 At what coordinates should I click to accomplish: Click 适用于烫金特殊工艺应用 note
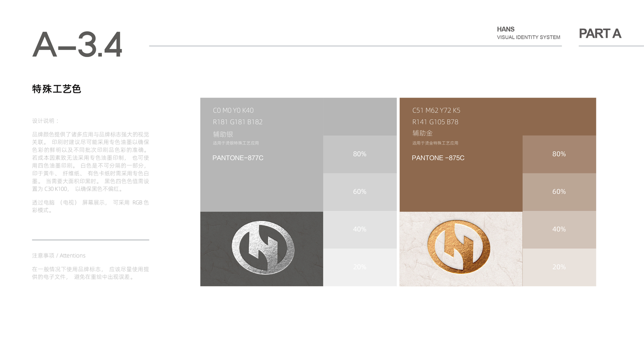coord(435,143)
